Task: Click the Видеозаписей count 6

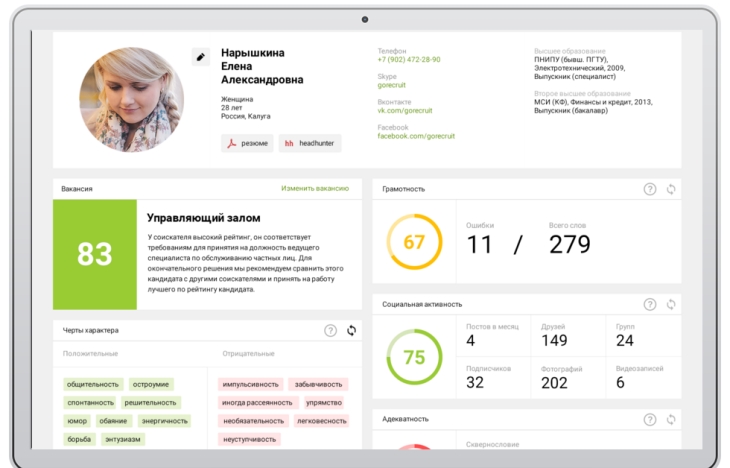Action: [620, 382]
